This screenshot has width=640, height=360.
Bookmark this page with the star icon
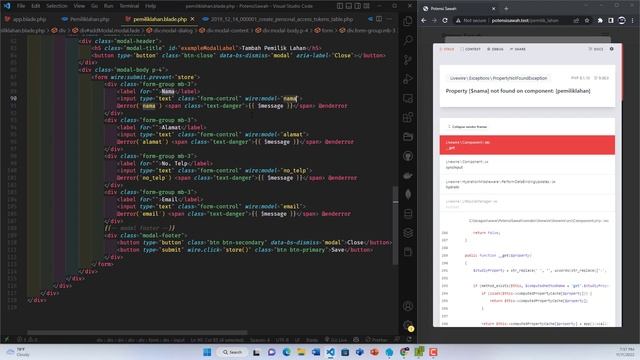click(x=587, y=20)
